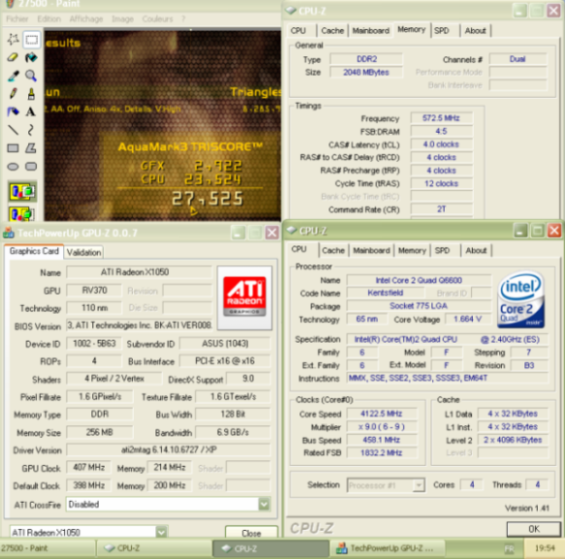Viewport: 565px width, 559px height.
Task: Click the ATI Radeon logo in GPU-Z
Action: pyautogui.click(x=244, y=297)
